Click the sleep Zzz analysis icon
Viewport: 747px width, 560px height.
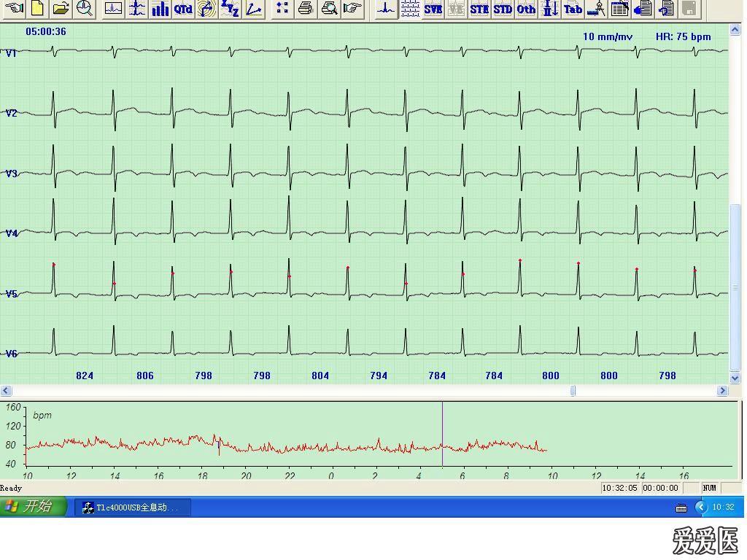[x=230, y=9]
